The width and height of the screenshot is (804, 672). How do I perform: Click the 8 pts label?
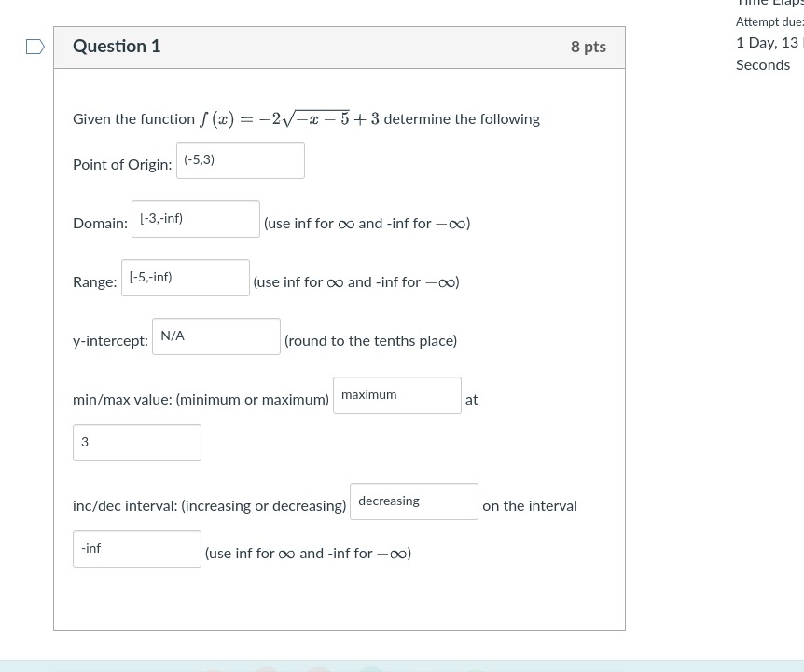(x=589, y=47)
